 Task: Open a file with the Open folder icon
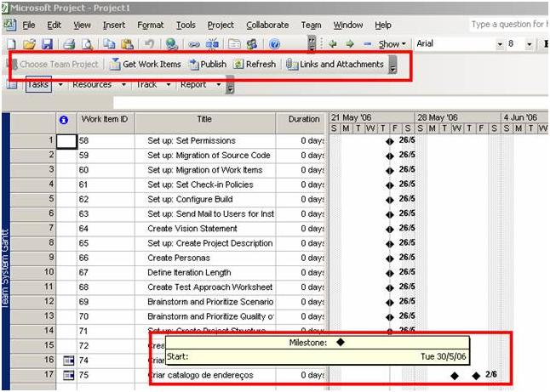(x=30, y=44)
